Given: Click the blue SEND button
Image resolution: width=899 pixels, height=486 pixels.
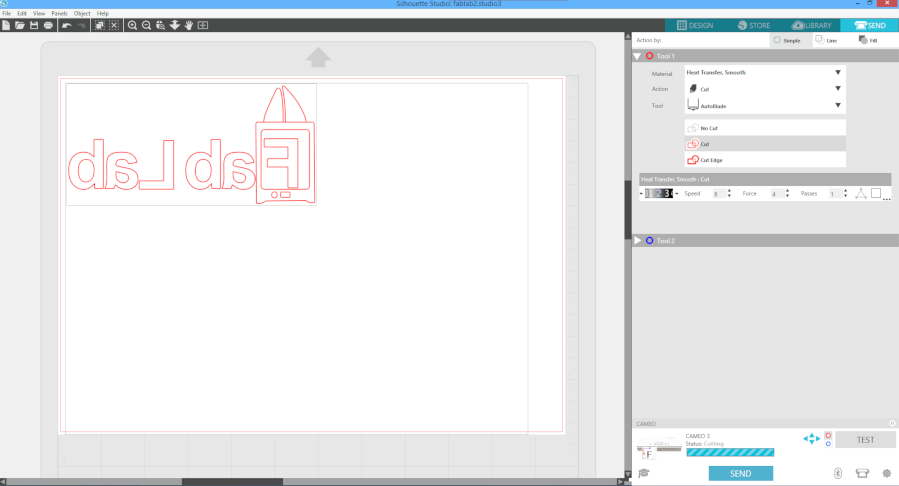Looking at the screenshot, I should point(740,473).
